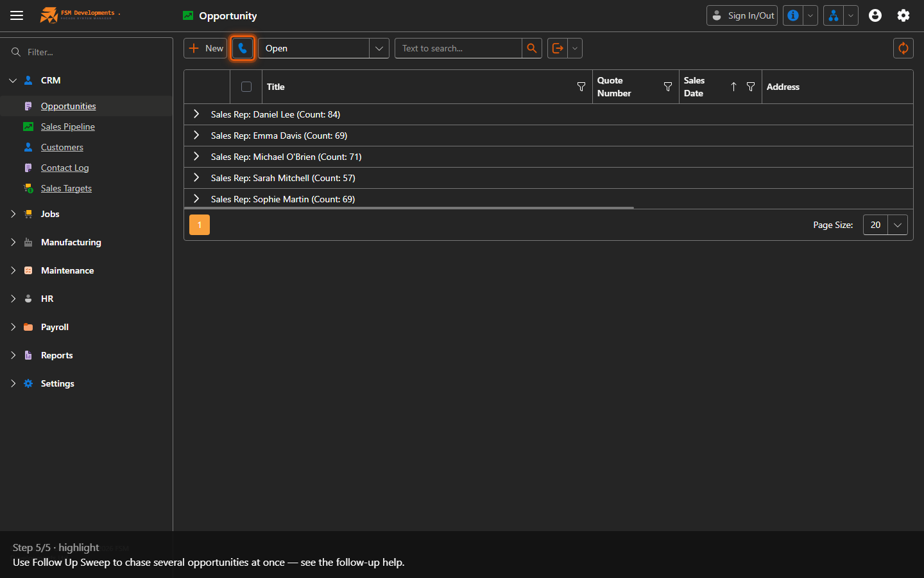Image resolution: width=924 pixels, height=578 pixels.
Task: Expand the Michael O'Brien sales rep group
Action: 196,156
